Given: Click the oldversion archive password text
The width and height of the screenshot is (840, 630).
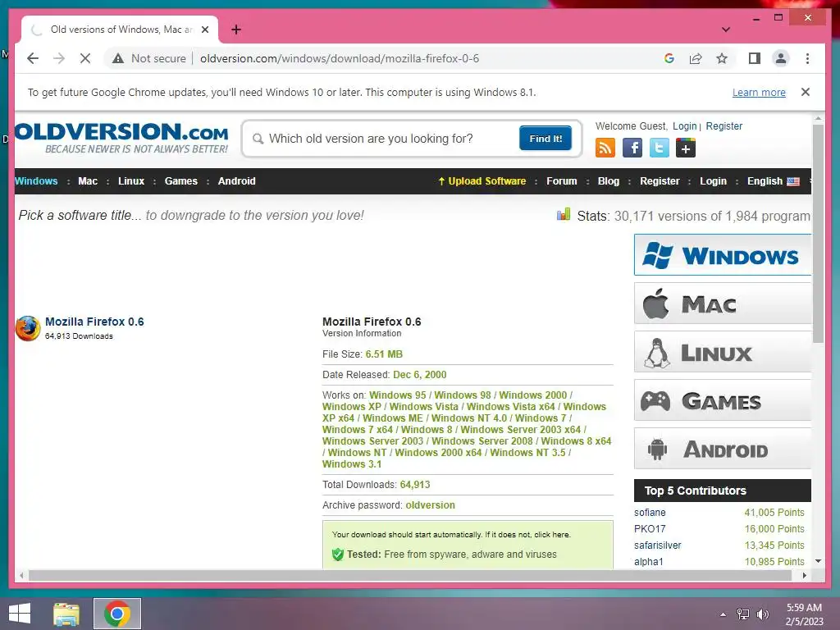Looking at the screenshot, I should (x=430, y=505).
